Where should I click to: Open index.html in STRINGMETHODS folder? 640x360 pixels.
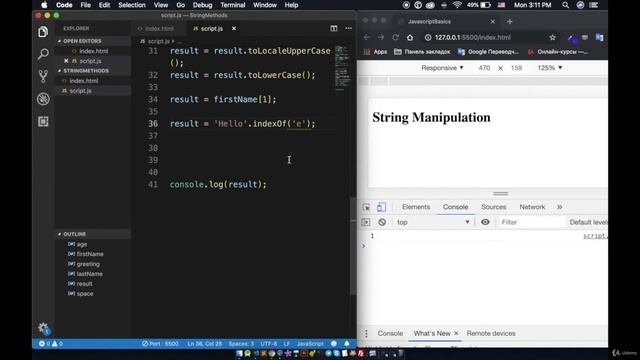(83, 81)
